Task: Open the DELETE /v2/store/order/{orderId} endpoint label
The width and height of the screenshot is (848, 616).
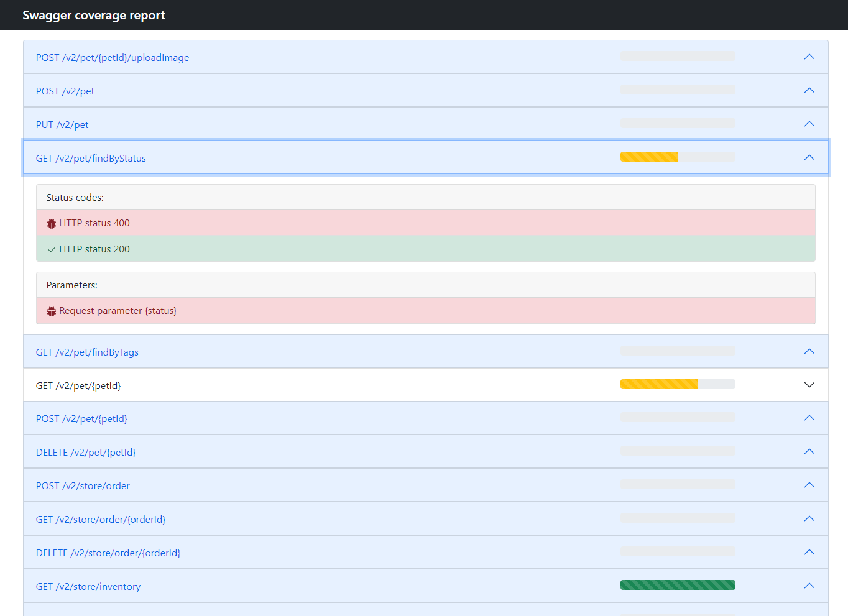Action: click(108, 553)
